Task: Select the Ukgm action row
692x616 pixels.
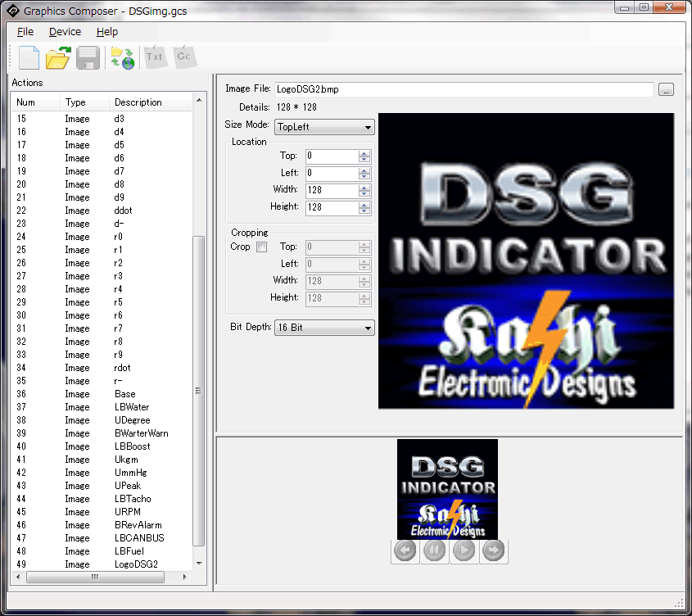Action: tap(102, 460)
